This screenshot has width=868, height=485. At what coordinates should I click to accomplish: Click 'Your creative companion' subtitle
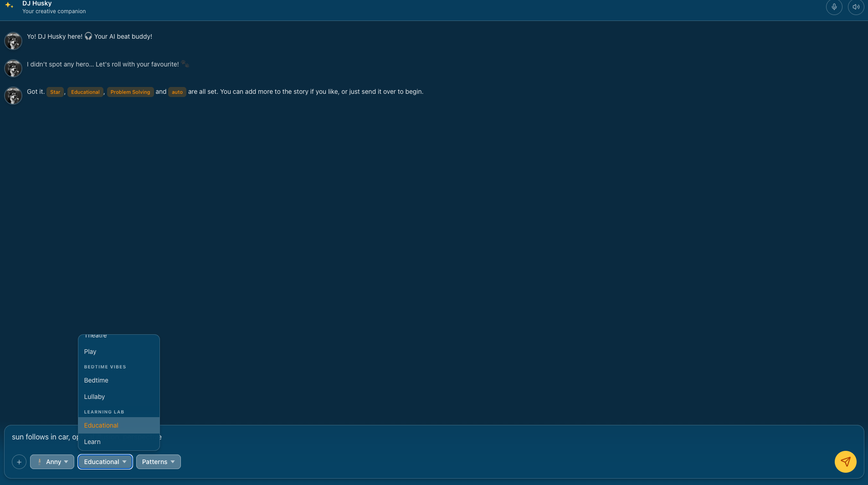click(x=54, y=11)
